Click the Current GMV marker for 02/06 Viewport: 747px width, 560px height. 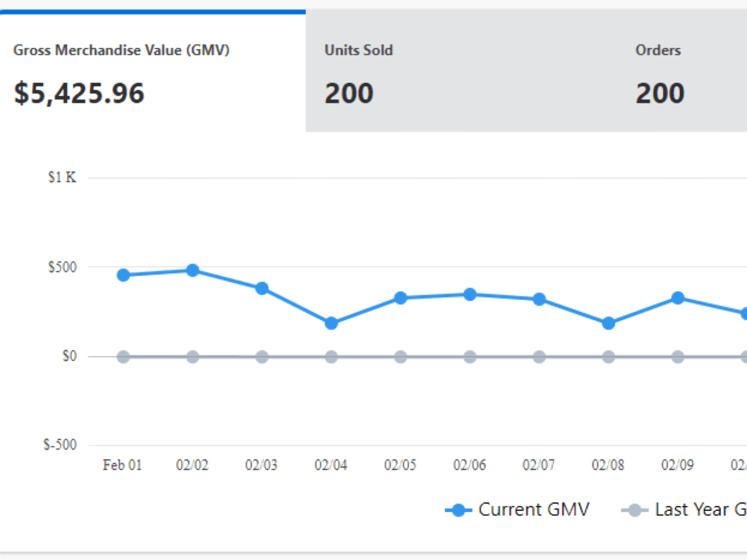tap(470, 294)
